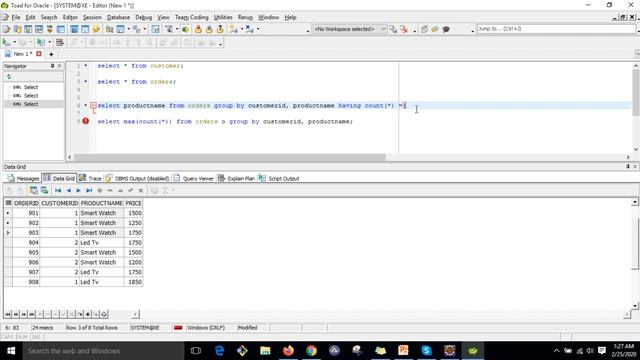640x360 pixels.
Task: Click the cancel edit X icon in grid toolbar
Action: [141, 190]
